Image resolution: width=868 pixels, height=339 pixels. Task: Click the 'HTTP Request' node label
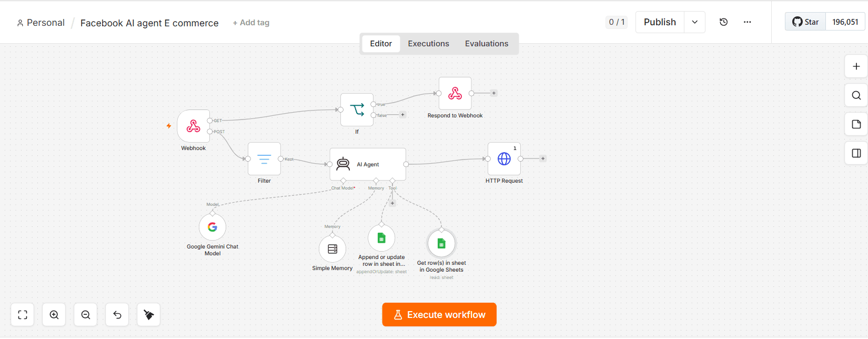tap(504, 181)
